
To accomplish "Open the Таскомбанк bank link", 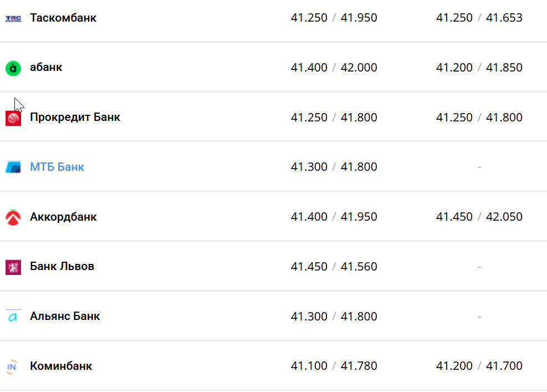I will tap(63, 18).
